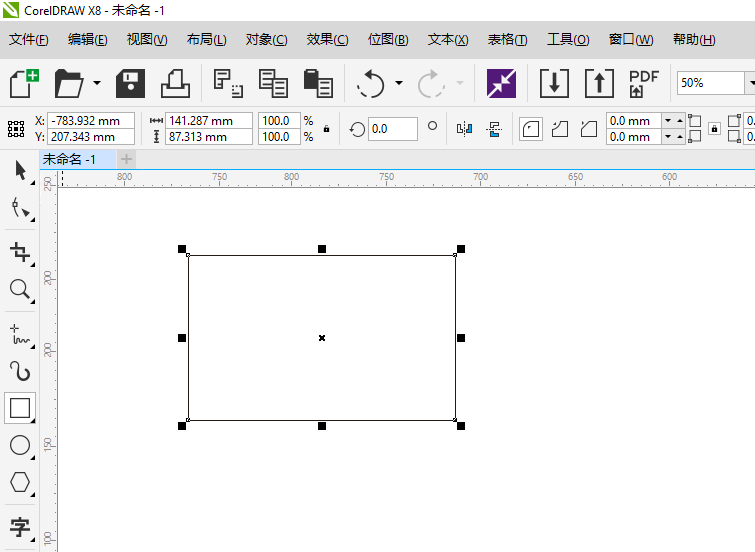Add a new document with the plus tab
The width and height of the screenshot is (755, 552).
(126, 159)
